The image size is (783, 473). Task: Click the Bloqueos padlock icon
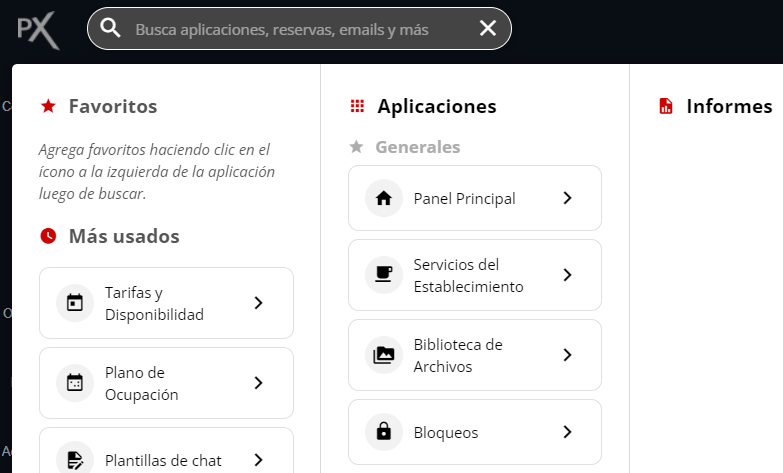tap(383, 432)
